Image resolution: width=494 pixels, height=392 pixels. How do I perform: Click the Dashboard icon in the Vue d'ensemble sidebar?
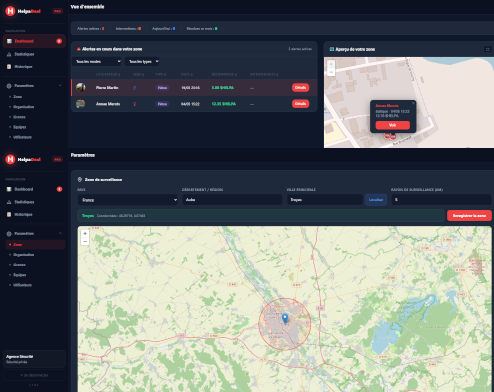[9, 41]
